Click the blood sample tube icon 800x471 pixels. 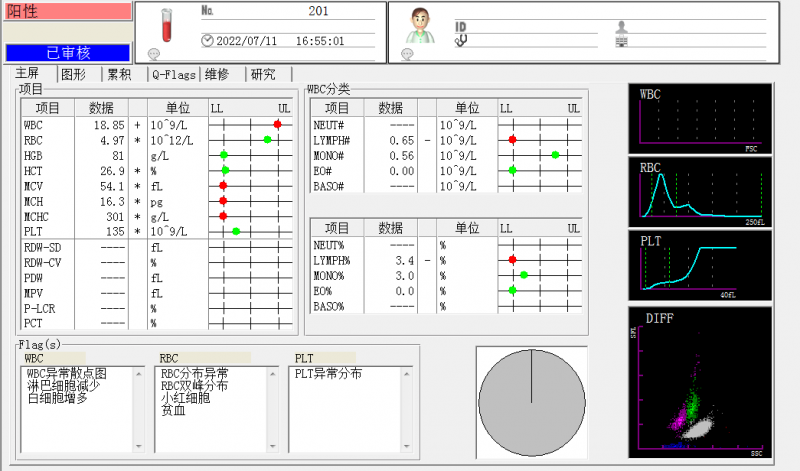coord(166,25)
